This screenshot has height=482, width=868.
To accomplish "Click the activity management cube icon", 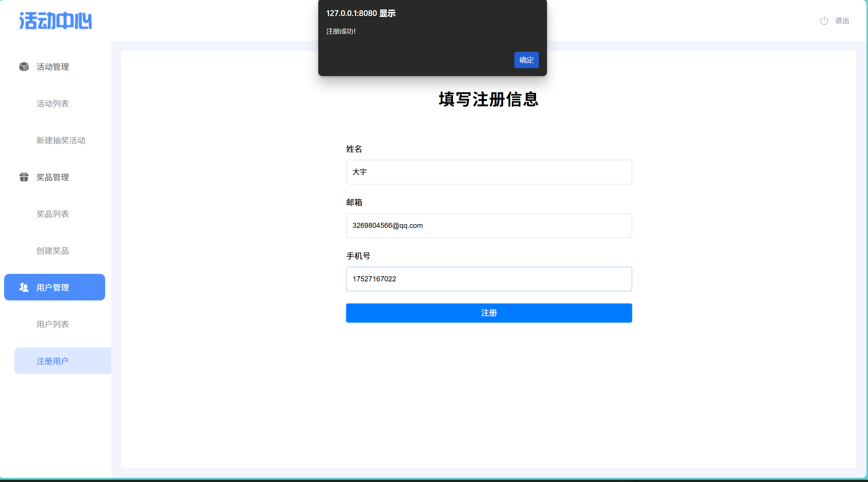I will click(24, 67).
